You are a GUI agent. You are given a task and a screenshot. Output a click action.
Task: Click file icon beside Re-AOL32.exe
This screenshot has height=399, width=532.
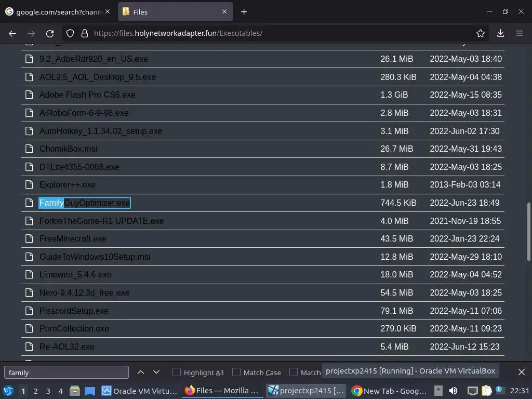pos(29,347)
